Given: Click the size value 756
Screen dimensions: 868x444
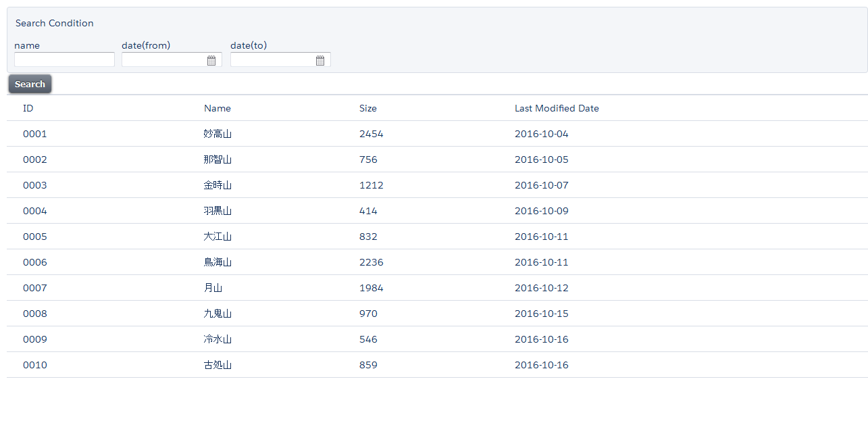Looking at the screenshot, I should point(368,159).
